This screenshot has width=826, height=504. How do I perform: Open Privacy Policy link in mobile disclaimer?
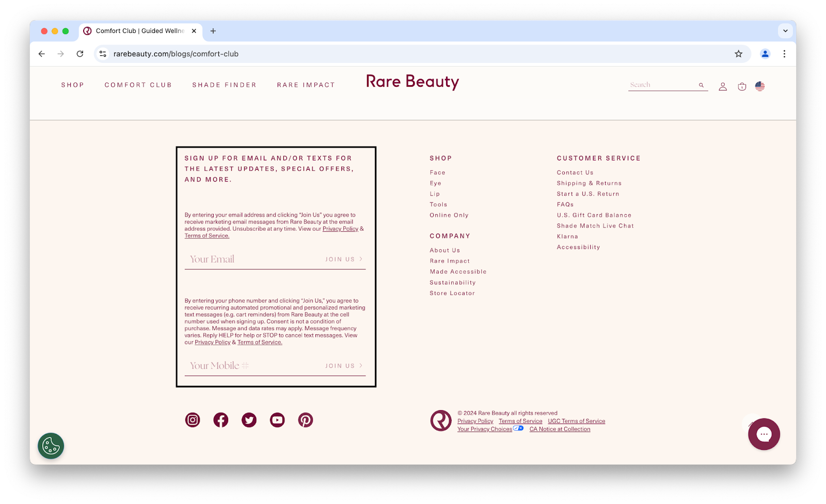coord(213,343)
